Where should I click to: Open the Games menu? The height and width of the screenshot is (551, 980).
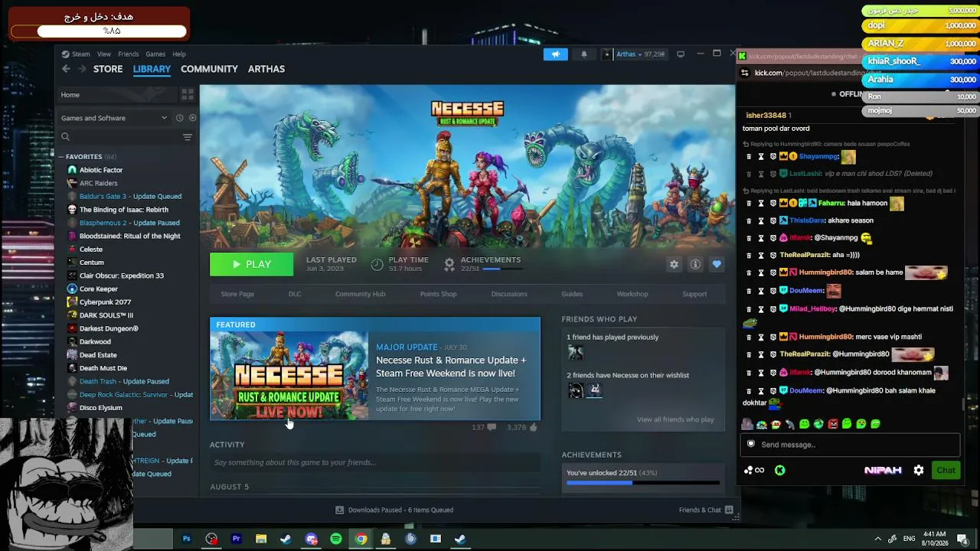click(155, 54)
